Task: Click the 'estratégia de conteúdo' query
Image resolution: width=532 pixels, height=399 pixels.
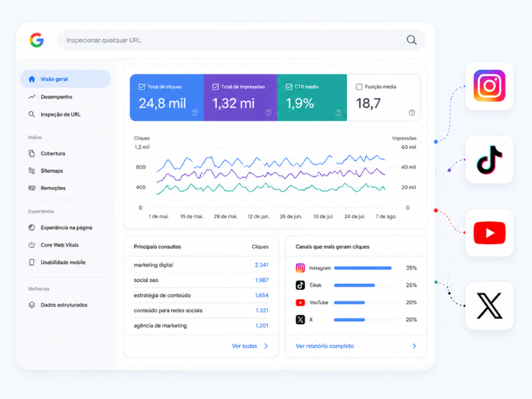Action: (x=162, y=295)
